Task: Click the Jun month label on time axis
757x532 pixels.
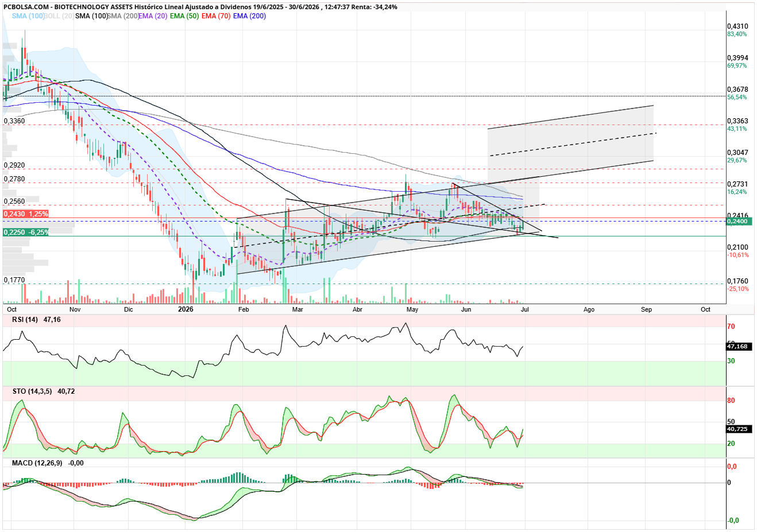Action: click(466, 309)
